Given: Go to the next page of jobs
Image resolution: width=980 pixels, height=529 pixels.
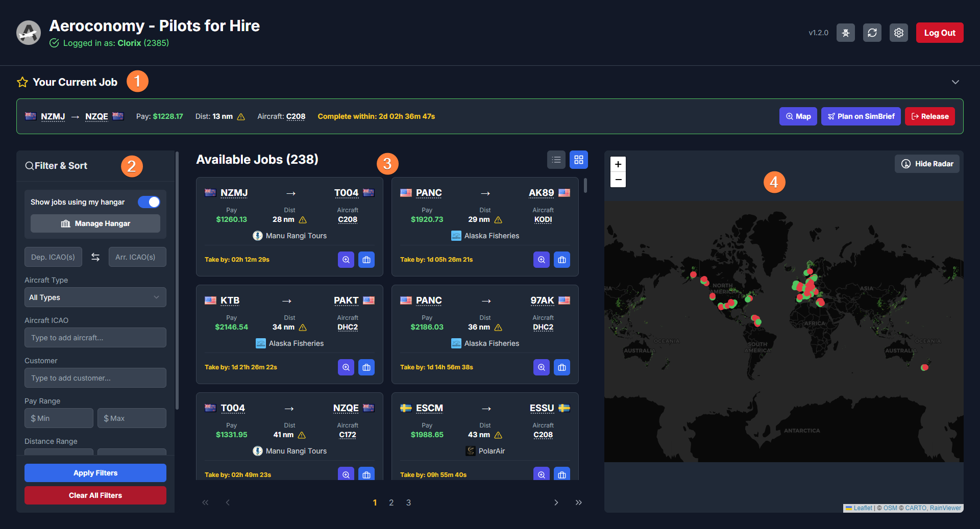Looking at the screenshot, I should tap(556, 502).
